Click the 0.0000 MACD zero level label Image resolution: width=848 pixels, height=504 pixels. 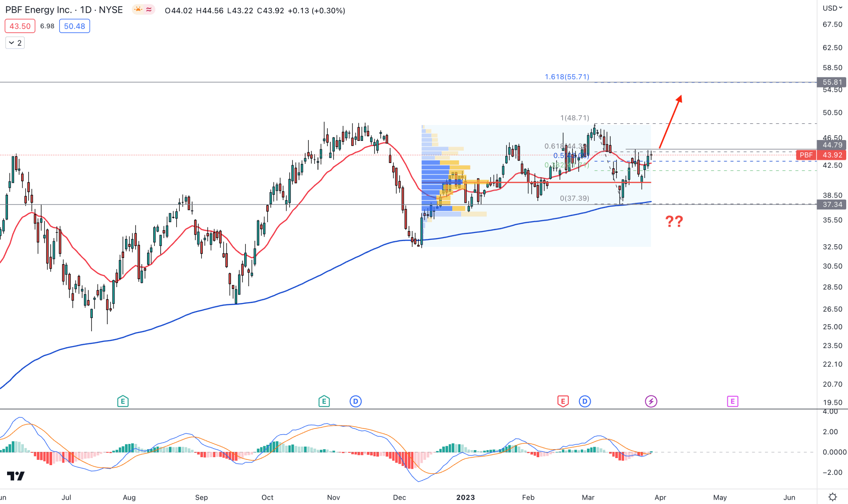point(834,452)
